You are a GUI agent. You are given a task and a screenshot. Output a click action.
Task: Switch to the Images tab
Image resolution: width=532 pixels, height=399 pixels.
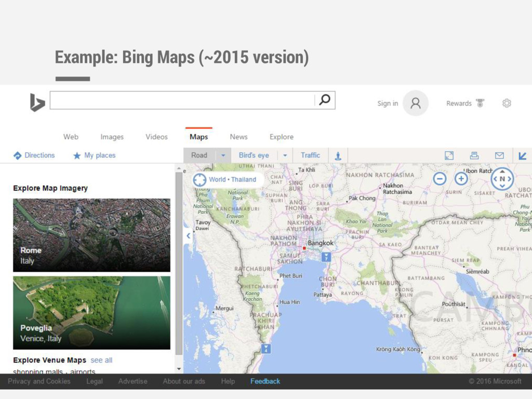pyautogui.click(x=112, y=137)
